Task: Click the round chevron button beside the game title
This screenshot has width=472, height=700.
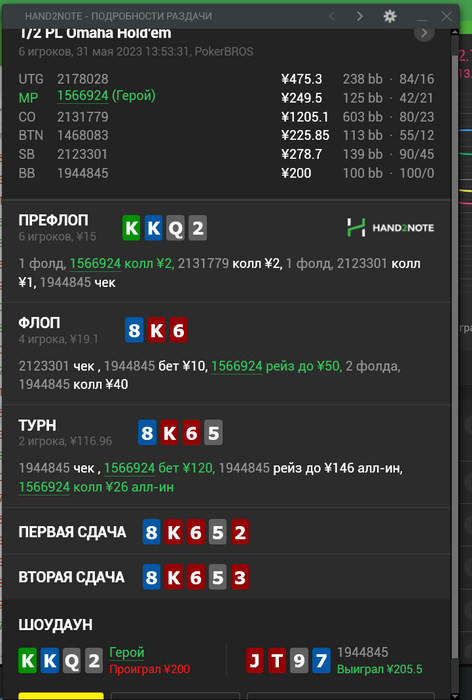Action: (x=424, y=33)
